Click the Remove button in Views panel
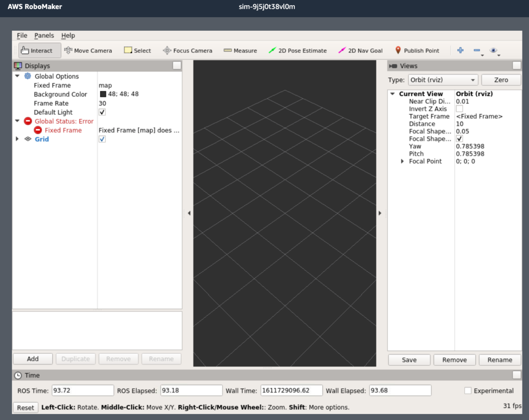Image resolution: width=529 pixels, height=420 pixels. pyautogui.click(x=454, y=360)
